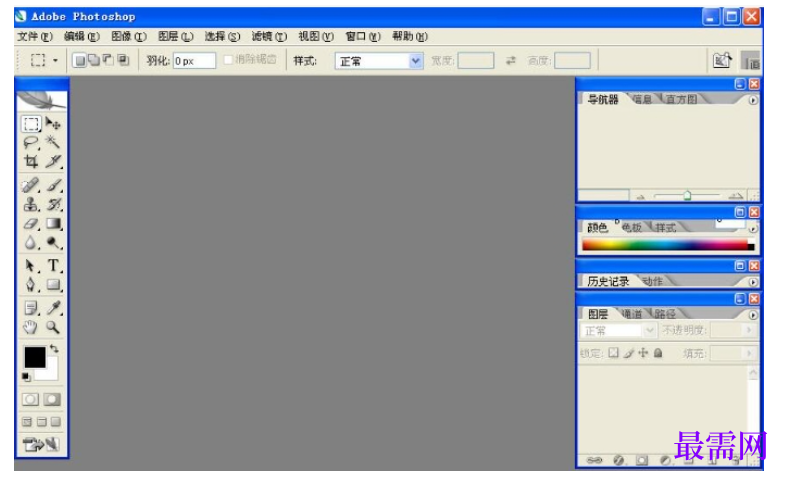Select the Type tool
This screenshot has width=786, height=477.
pos(53,266)
